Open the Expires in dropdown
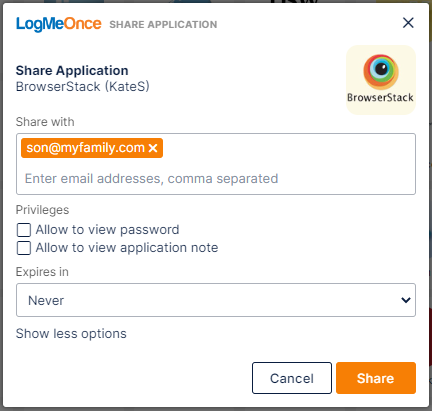 216,300
